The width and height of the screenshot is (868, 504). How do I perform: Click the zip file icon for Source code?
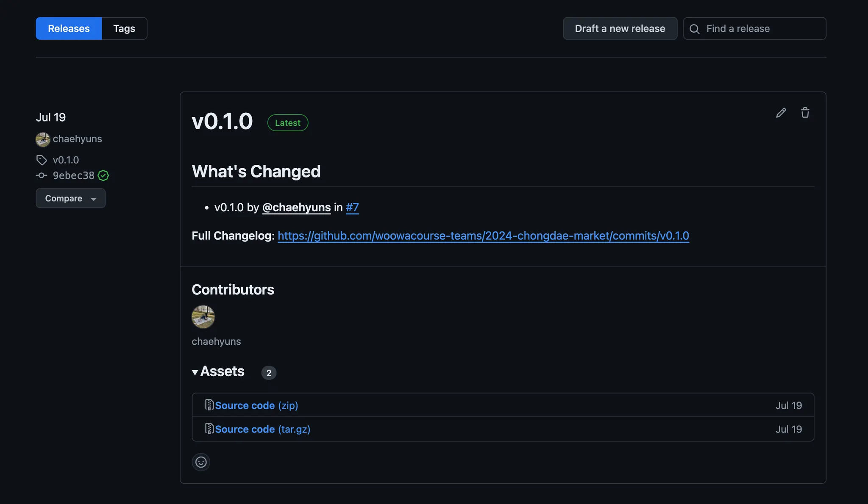209,405
